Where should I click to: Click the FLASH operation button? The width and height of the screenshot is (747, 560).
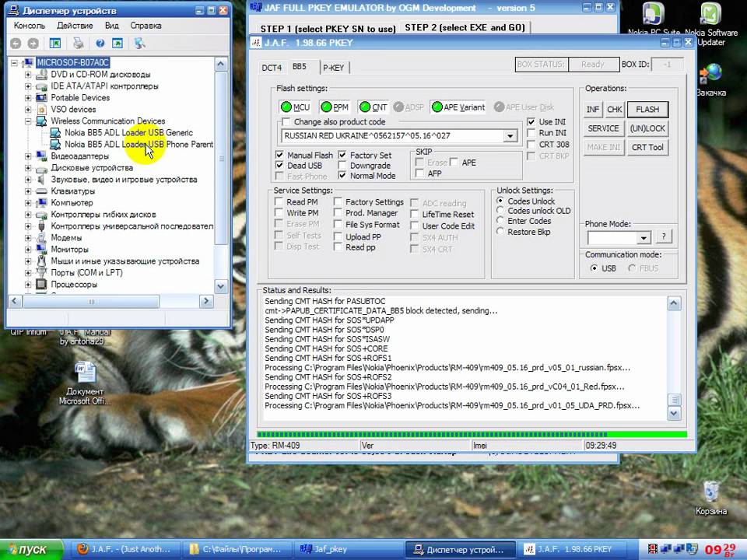(x=647, y=110)
